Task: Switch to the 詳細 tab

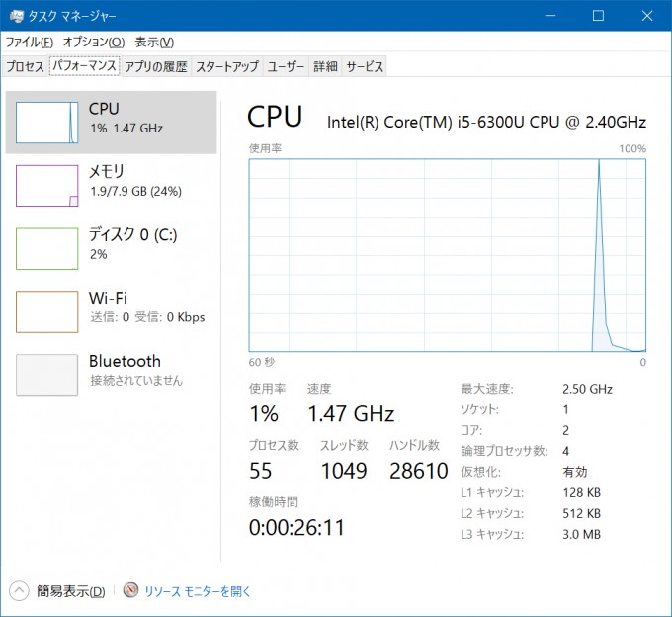Action: (326, 66)
